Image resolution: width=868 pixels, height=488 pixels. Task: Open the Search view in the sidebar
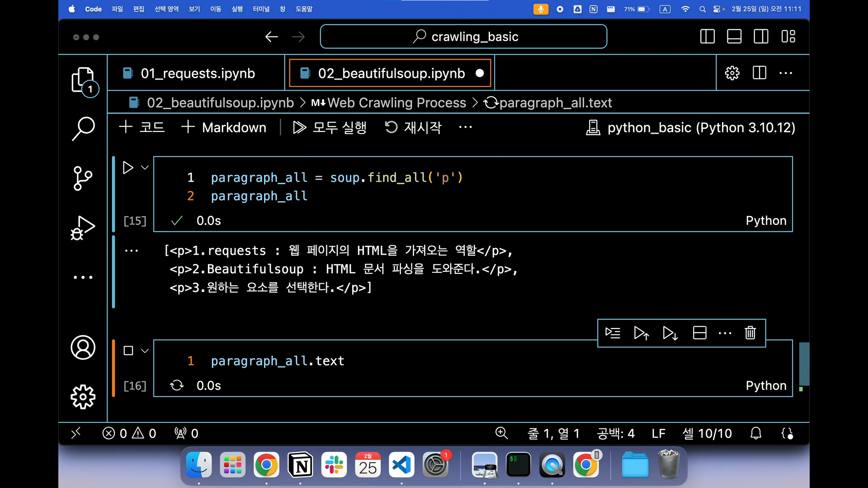tap(83, 128)
